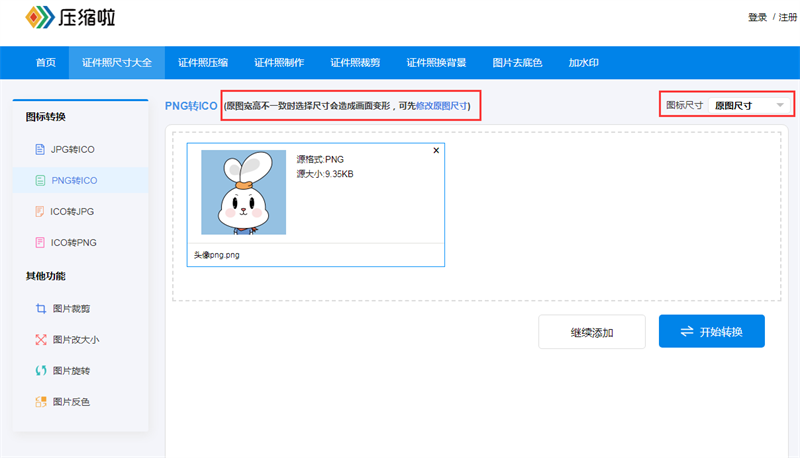
Task: Click the JPG转ICO file icon
Action: (40, 149)
